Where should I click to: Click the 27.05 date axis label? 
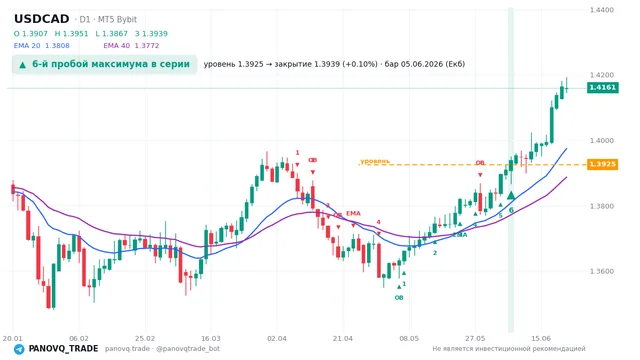(x=475, y=338)
